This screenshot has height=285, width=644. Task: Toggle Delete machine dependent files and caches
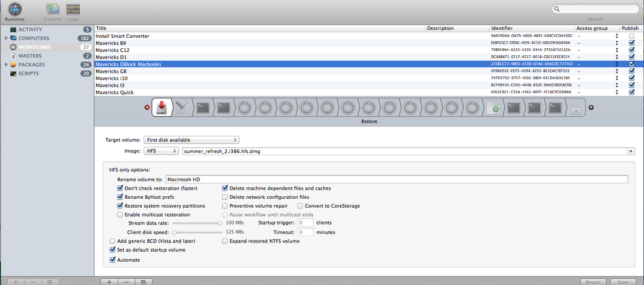[x=225, y=188]
